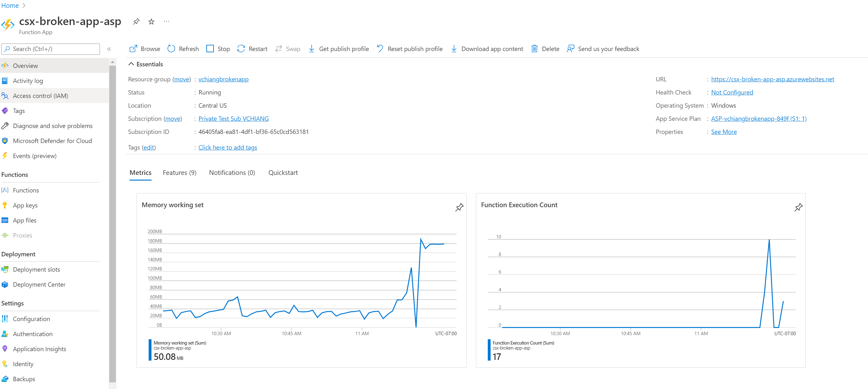868x389 pixels.
Task: Click the Stop app icon
Action: pyautogui.click(x=210, y=49)
